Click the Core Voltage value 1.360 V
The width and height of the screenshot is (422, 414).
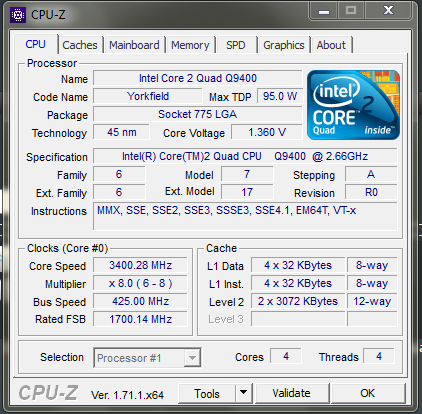click(267, 132)
